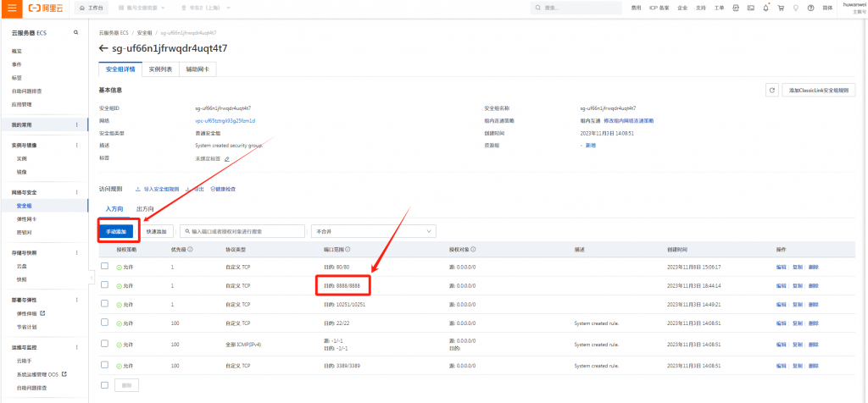Check the box for the 80/80 port rule
Screen dimensions: 868x403
(x=105, y=266)
